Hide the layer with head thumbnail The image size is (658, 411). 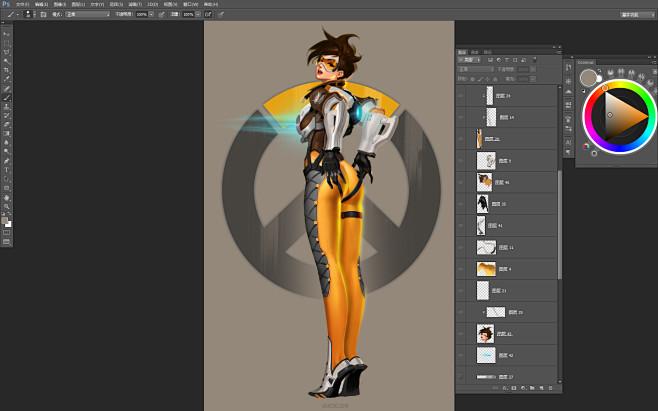[x=461, y=334]
